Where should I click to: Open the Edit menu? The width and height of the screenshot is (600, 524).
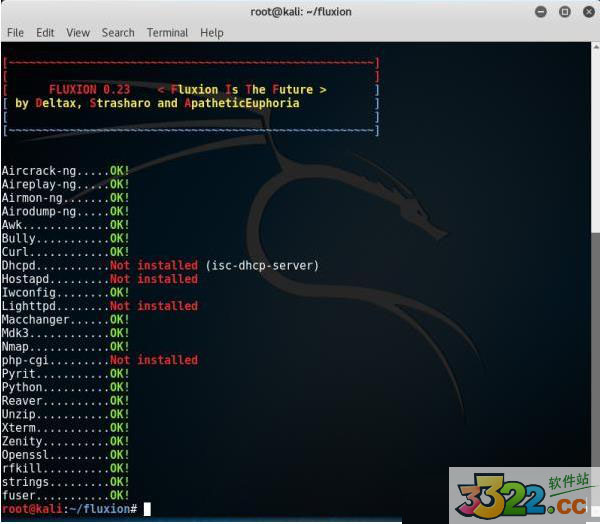(x=45, y=33)
